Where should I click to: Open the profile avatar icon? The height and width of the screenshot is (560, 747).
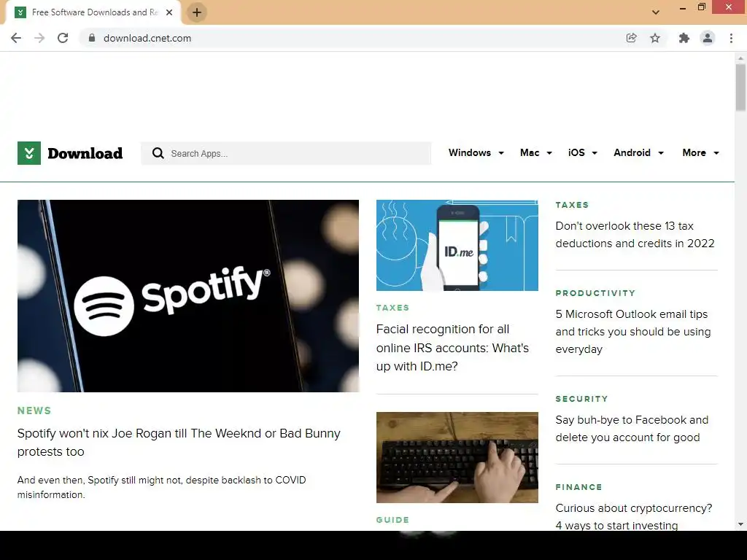(708, 38)
